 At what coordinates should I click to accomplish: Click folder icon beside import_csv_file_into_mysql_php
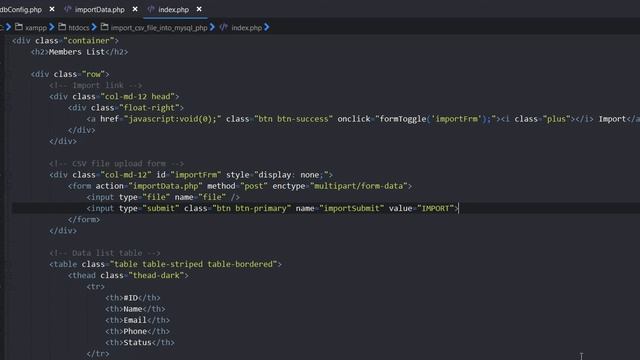pyautogui.click(x=104, y=27)
